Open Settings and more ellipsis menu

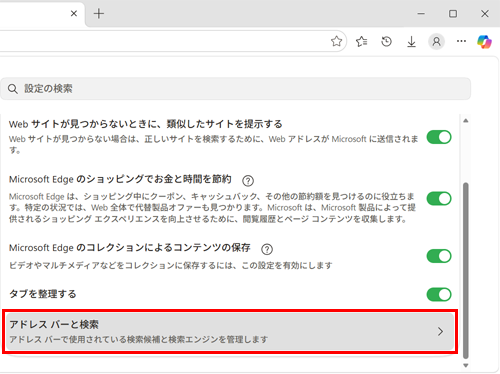point(461,41)
